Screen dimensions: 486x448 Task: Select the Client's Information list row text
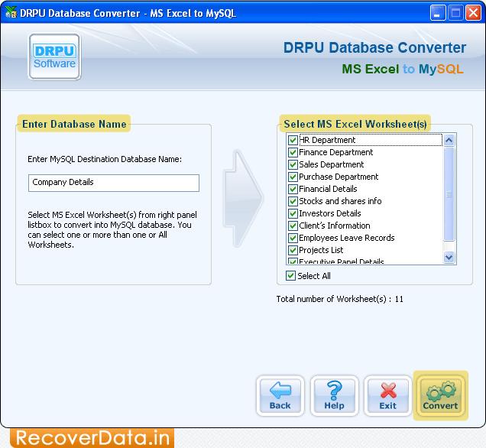tap(335, 226)
